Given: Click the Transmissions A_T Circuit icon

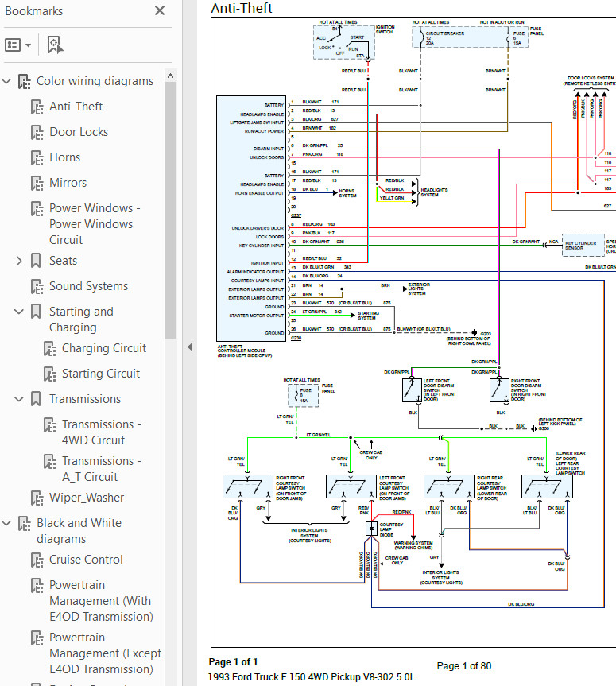Looking at the screenshot, I should tap(50, 461).
